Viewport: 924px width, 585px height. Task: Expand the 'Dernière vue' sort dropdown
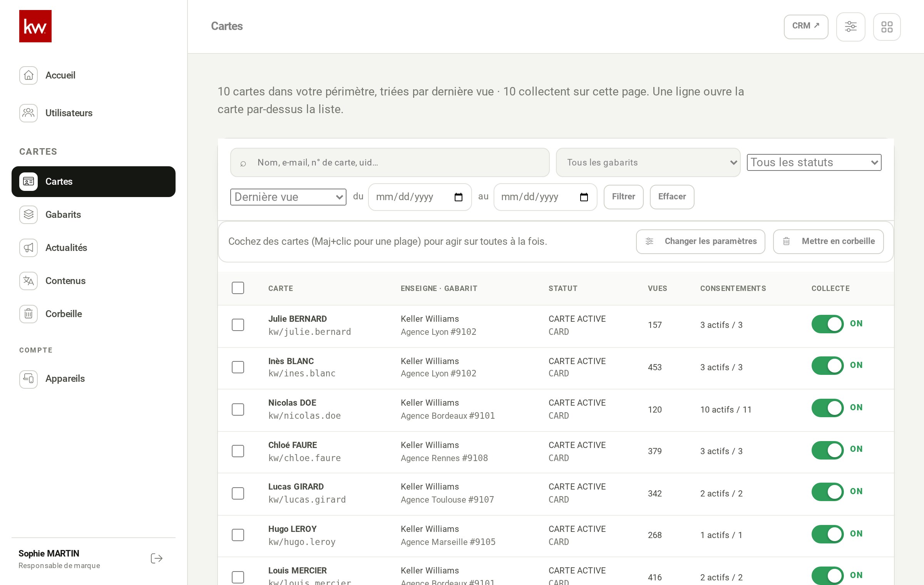click(x=288, y=197)
